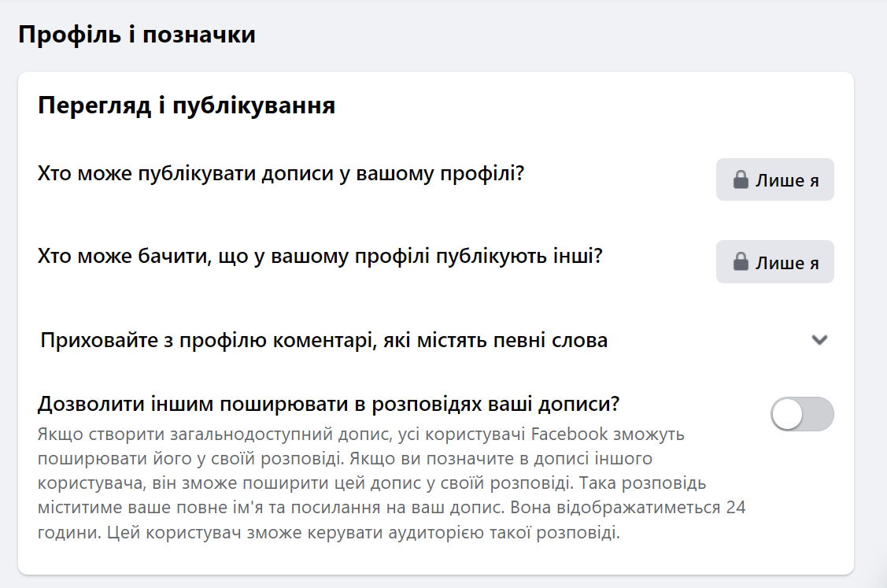The height and width of the screenshot is (588, 887).
Task: Click the 'Профіль і позначки' page heading
Action: tap(136, 35)
